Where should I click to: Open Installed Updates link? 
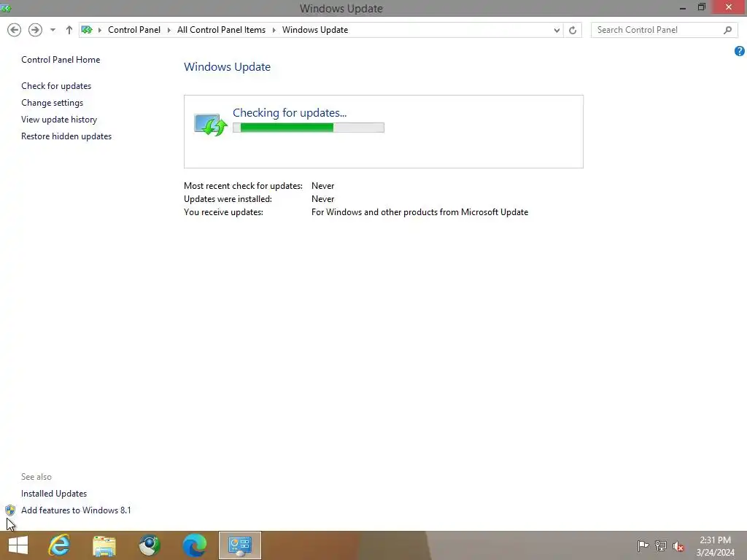coord(54,494)
